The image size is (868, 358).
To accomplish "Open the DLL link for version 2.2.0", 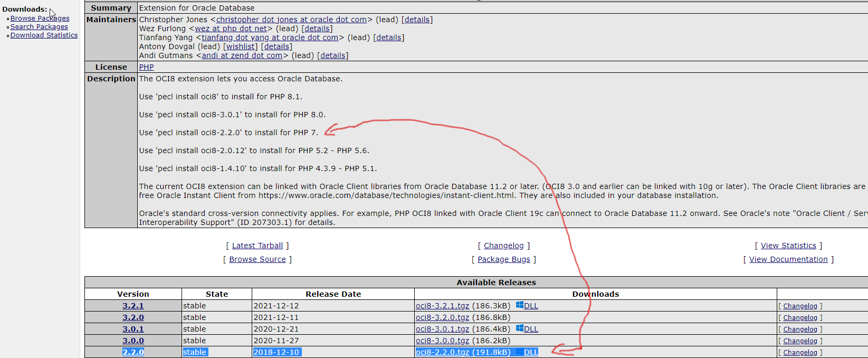I will pyautogui.click(x=531, y=352).
